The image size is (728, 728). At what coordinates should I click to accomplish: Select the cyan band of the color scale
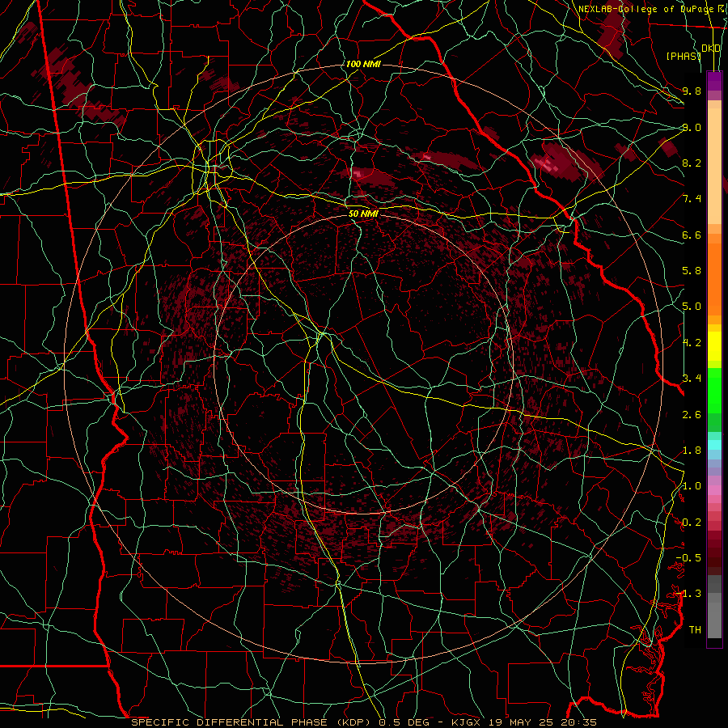(x=714, y=444)
